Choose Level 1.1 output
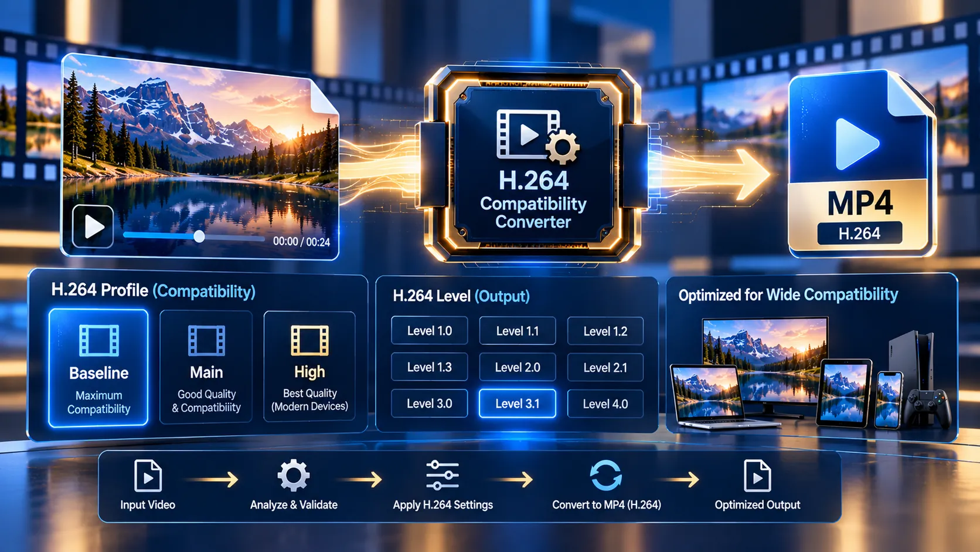The height and width of the screenshot is (552, 980). click(518, 331)
